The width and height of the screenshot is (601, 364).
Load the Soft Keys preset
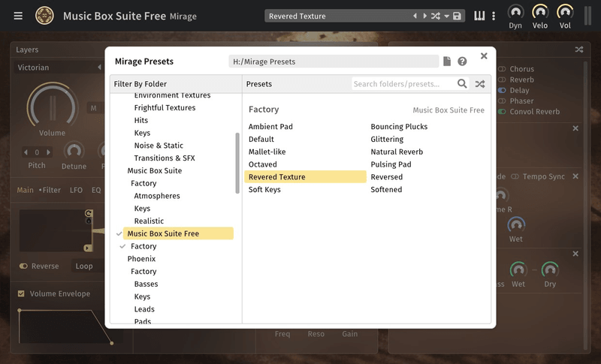(264, 189)
